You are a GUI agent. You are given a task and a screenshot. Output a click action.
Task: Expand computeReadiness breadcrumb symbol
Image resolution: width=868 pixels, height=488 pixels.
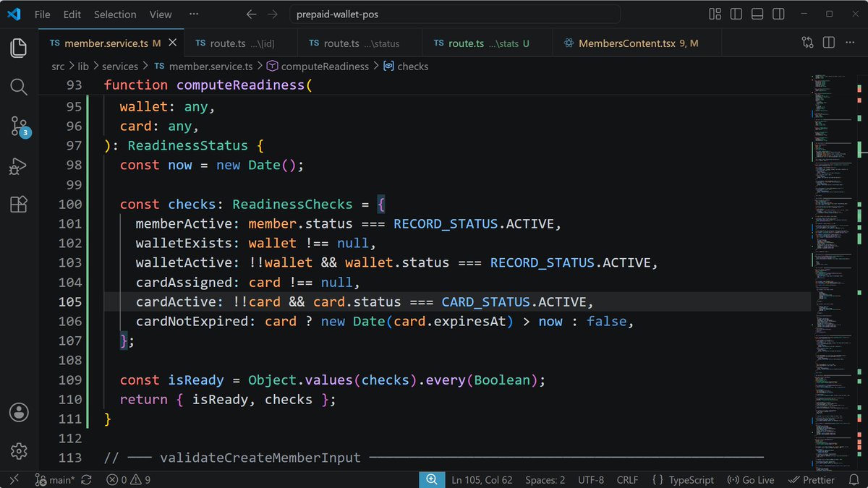[x=318, y=66]
